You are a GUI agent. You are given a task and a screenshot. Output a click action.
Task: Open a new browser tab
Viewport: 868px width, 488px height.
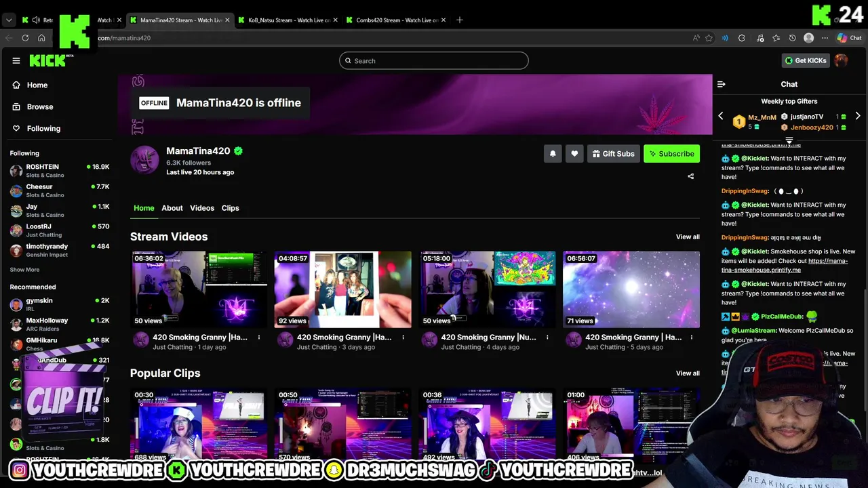[460, 20]
